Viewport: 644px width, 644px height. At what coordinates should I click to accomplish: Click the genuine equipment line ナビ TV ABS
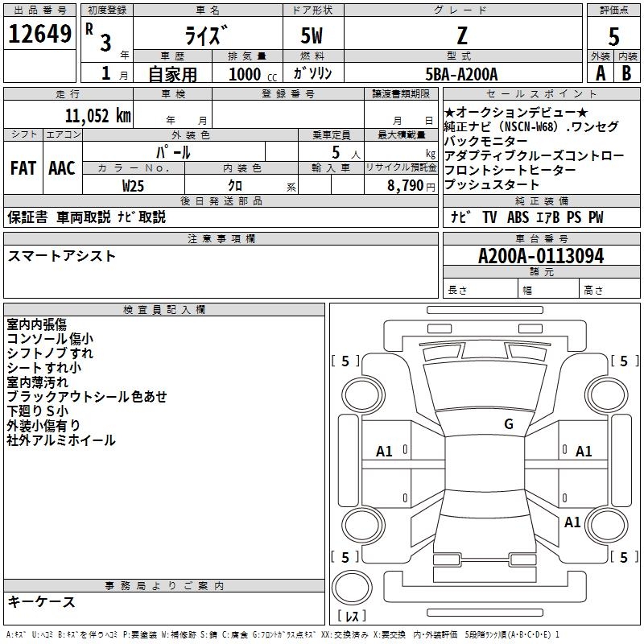pyautogui.click(x=527, y=217)
